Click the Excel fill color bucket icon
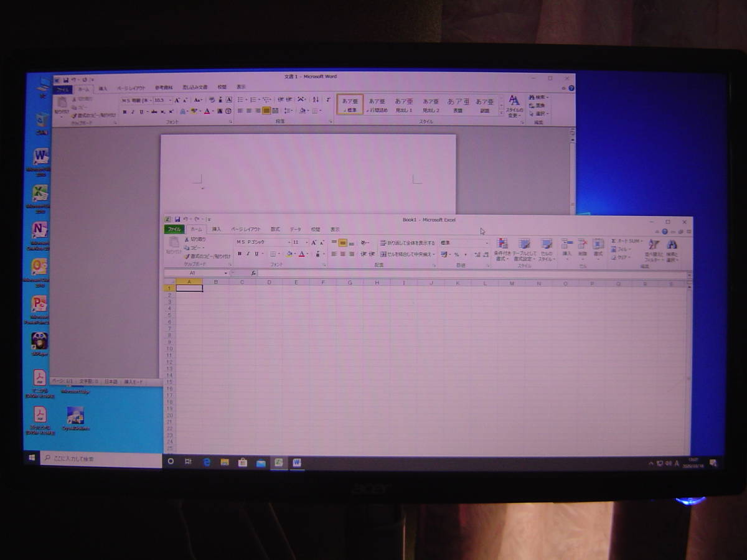747x560 pixels. [289, 254]
